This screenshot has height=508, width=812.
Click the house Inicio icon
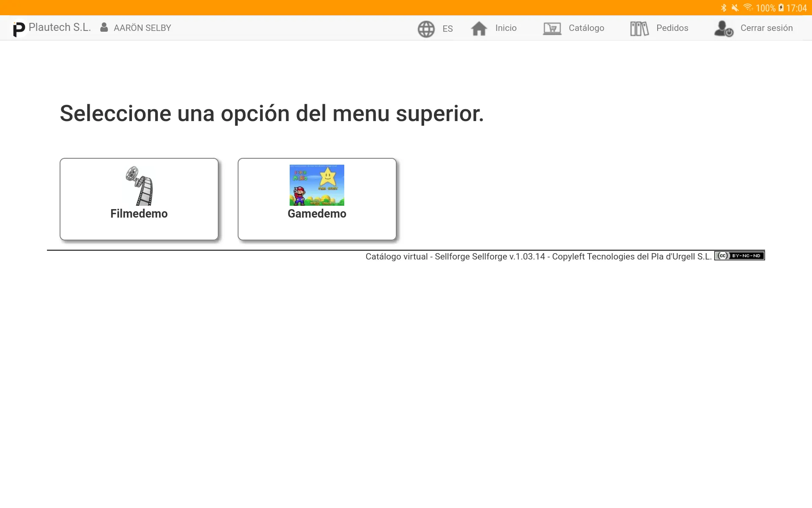click(479, 28)
